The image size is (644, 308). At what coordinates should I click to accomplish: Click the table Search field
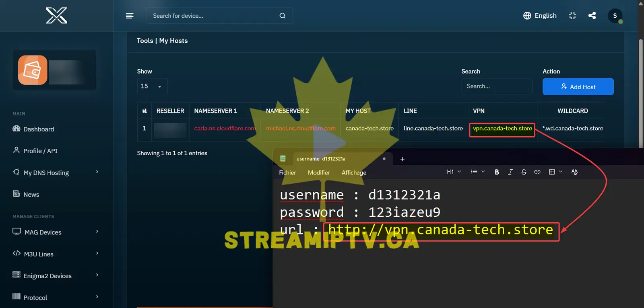[497, 86]
